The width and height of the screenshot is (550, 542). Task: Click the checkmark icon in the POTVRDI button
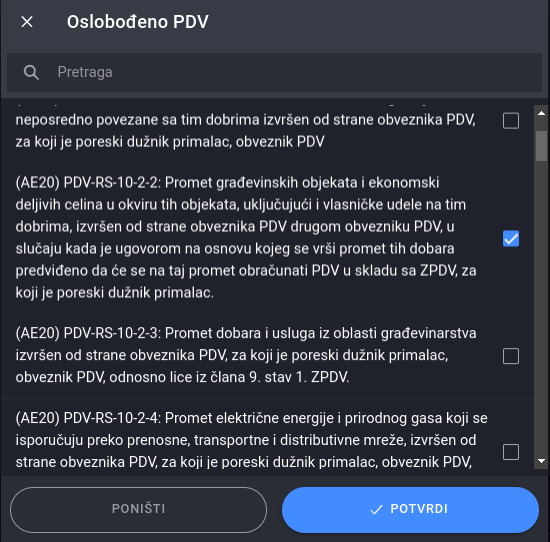(376, 509)
